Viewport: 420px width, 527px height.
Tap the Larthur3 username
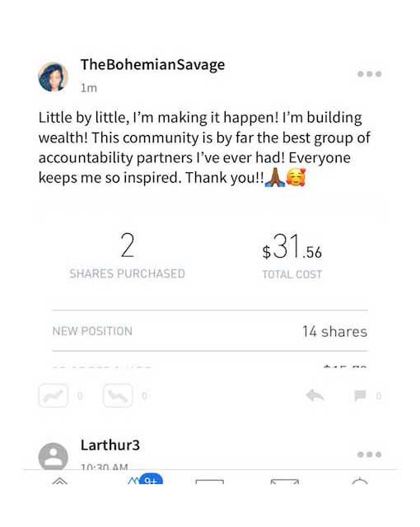tap(110, 445)
